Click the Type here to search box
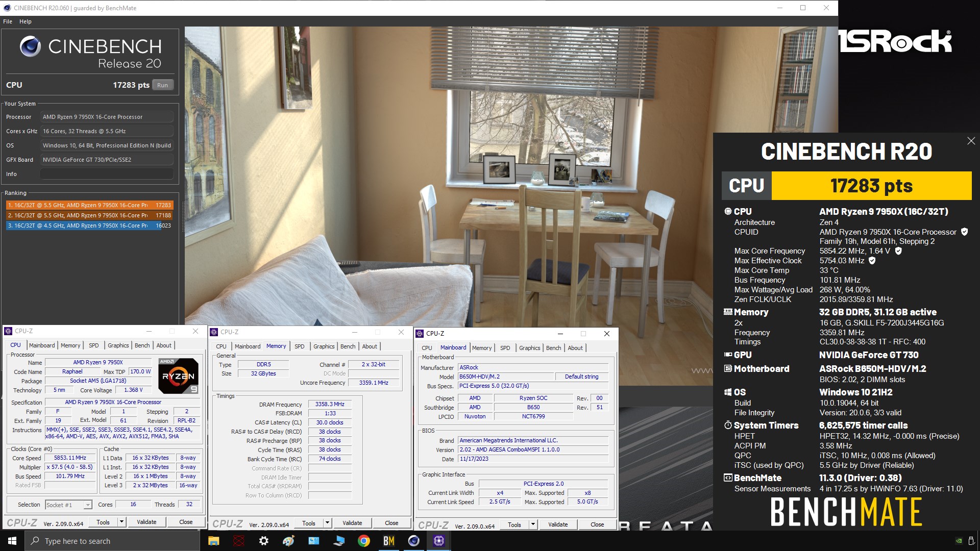This screenshot has width=980, height=551. (112, 541)
